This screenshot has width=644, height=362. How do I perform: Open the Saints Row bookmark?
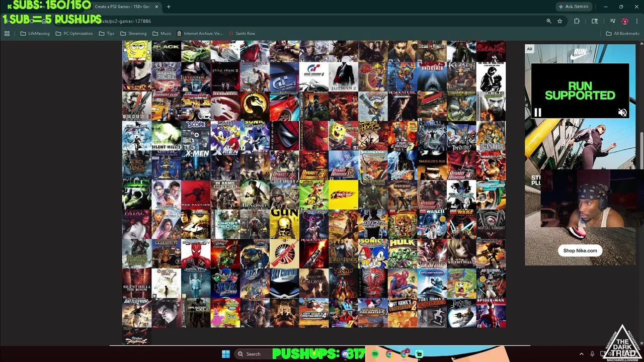pyautogui.click(x=242, y=34)
